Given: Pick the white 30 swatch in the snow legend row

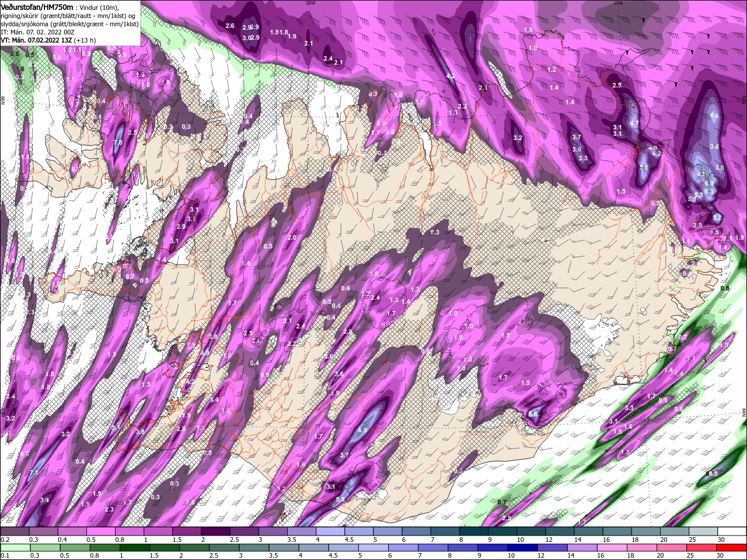Looking at the screenshot, I should (732, 531).
